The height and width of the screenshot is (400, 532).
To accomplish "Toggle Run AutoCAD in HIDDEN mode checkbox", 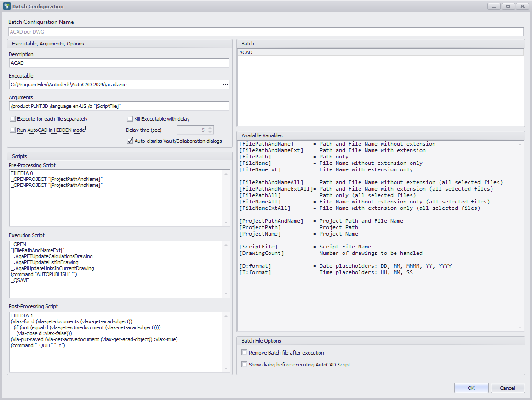I will [x=13, y=130].
